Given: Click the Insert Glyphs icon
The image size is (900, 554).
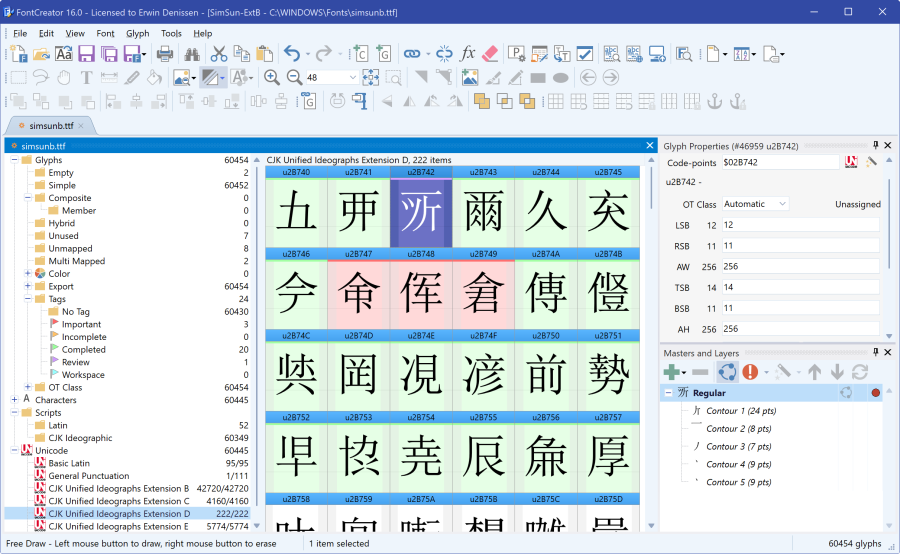Looking at the screenshot, I should pyautogui.click(x=383, y=54).
